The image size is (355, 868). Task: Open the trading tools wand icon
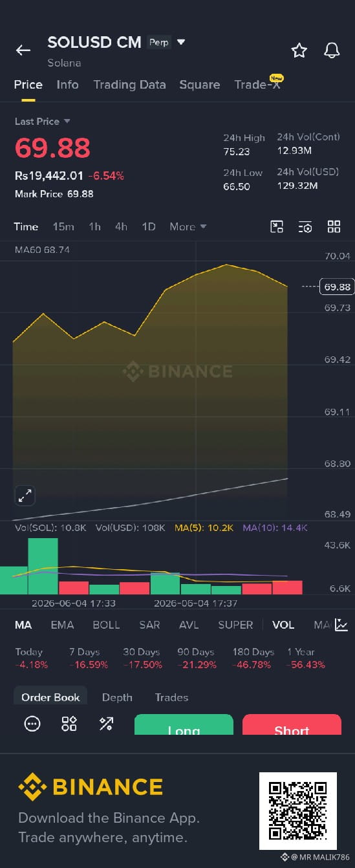pyautogui.click(x=106, y=724)
